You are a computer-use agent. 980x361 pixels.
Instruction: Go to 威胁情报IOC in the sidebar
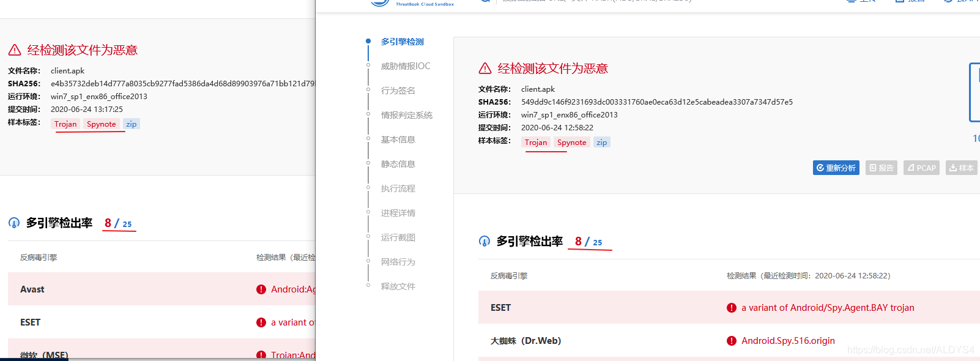coord(406,66)
